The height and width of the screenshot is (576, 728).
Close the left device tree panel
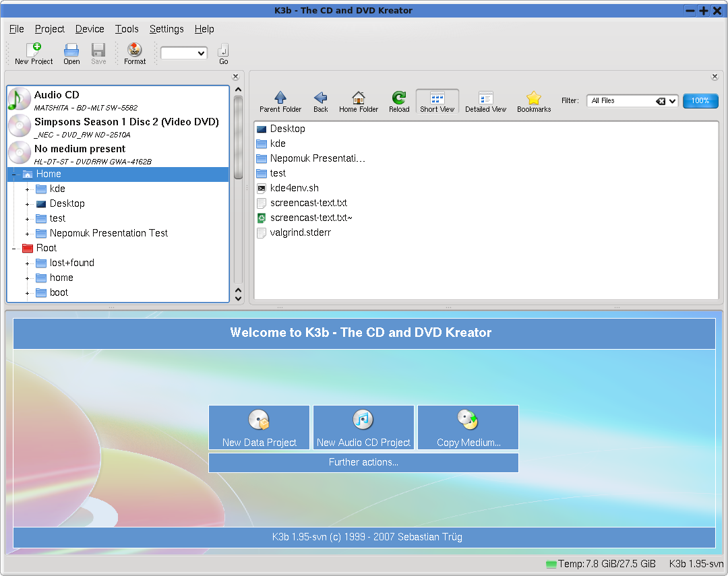click(235, 77)
